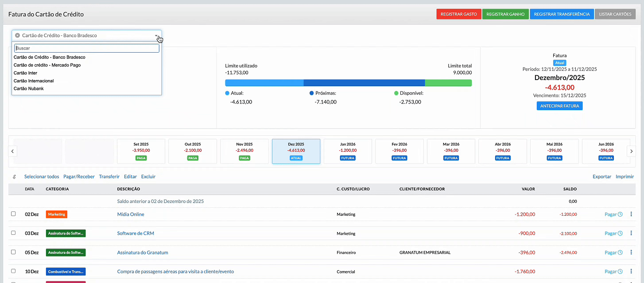Select the Set 2025 invoice card

[141, 151]
